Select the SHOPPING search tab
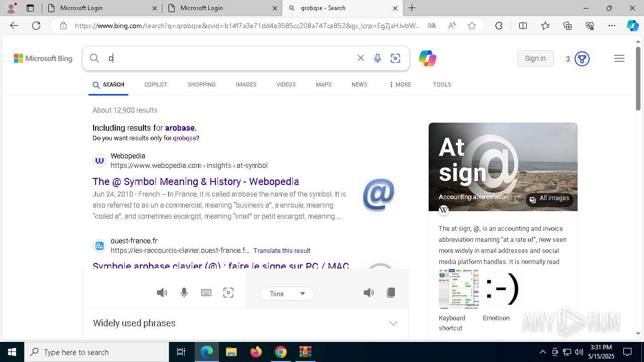 (202, 84)
